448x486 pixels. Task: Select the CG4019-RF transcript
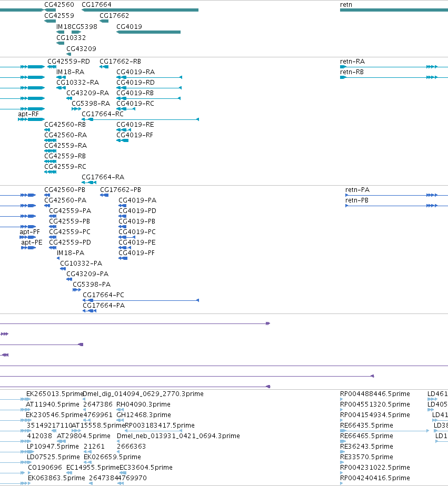122,140
